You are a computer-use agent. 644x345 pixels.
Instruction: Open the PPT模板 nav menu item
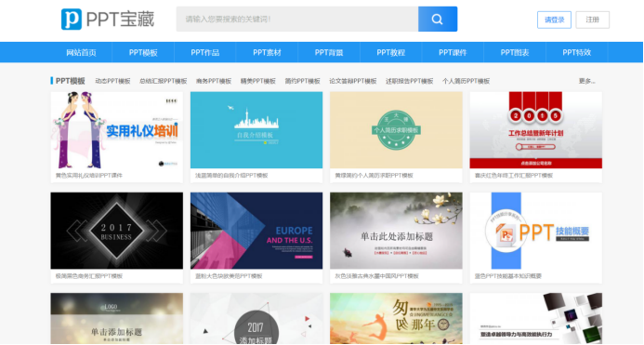(x=143, y=53)
